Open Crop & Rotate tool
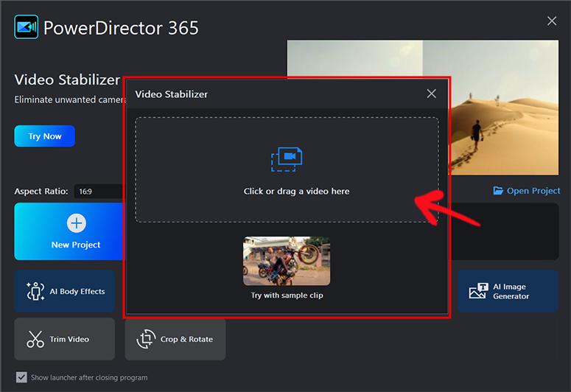The image size is (571, 392). click(175, 339)
